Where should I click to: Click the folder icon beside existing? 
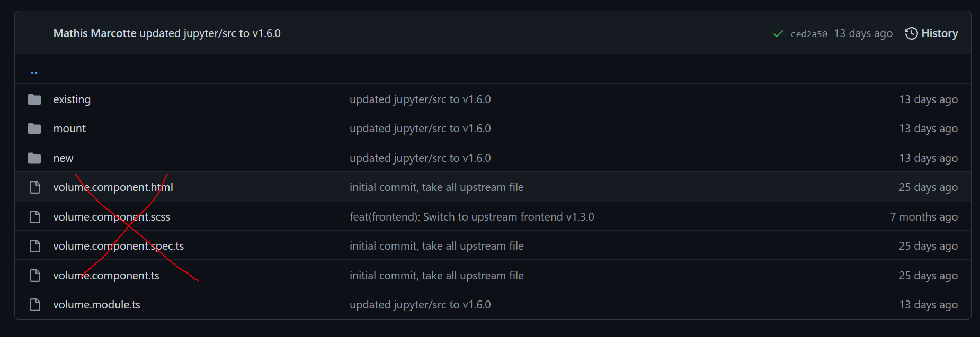click(34, 99)
